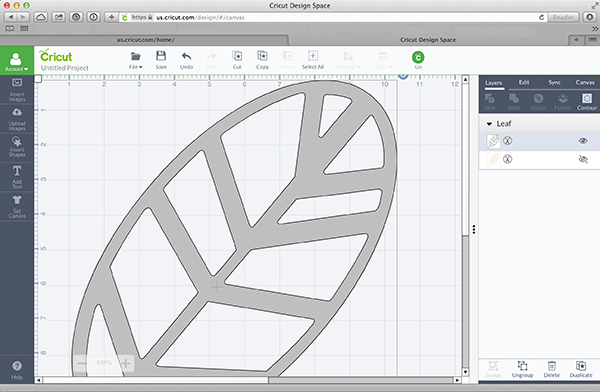Image resolution: width=600 pixels, height=392 pixels.
Task: Click the panel collapse handle dots
Action: (x=474, y=229)
